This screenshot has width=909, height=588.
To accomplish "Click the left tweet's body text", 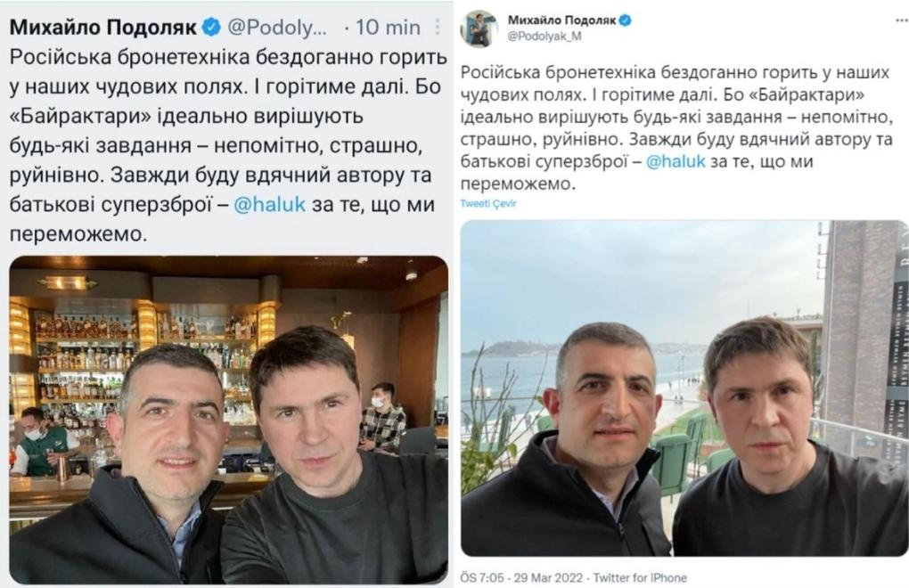I will 228,145.
